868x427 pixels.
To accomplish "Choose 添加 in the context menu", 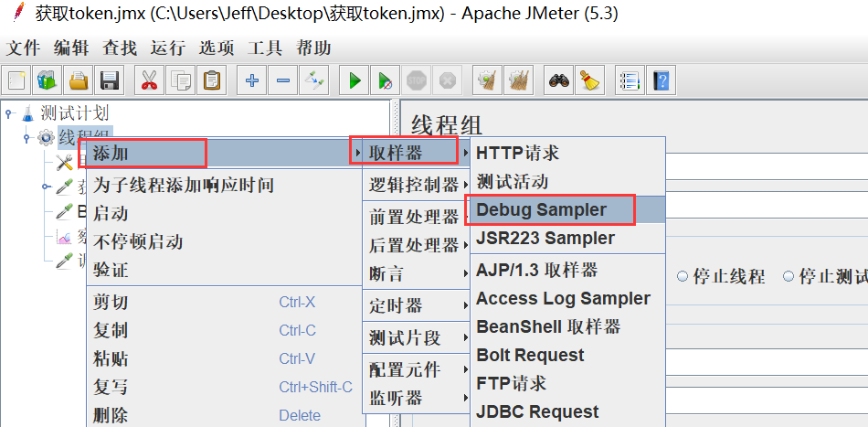I will point(225,153).
